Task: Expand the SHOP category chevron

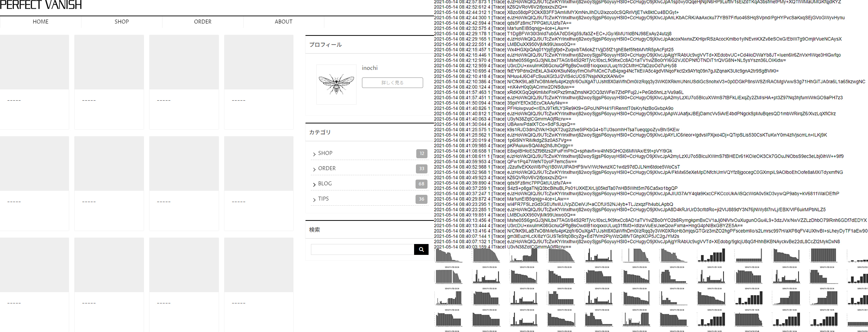Action: tap(314, 154)
